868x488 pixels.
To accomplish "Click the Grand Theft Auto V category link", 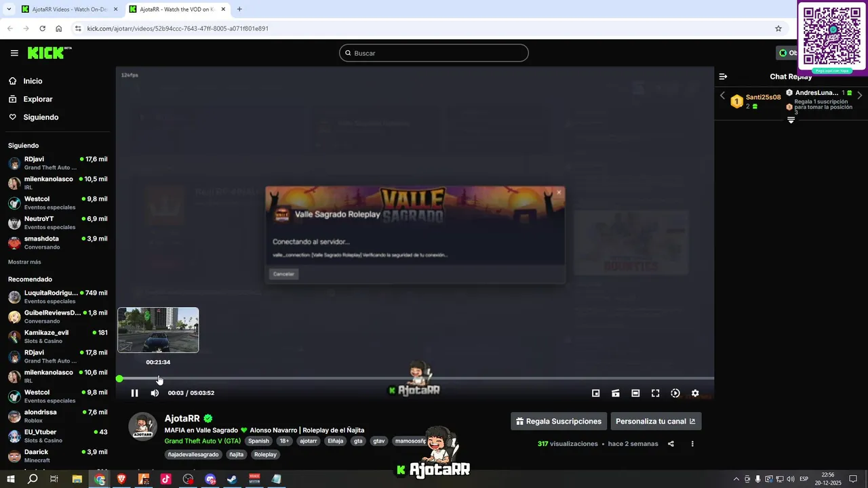I will click(203, 441).
